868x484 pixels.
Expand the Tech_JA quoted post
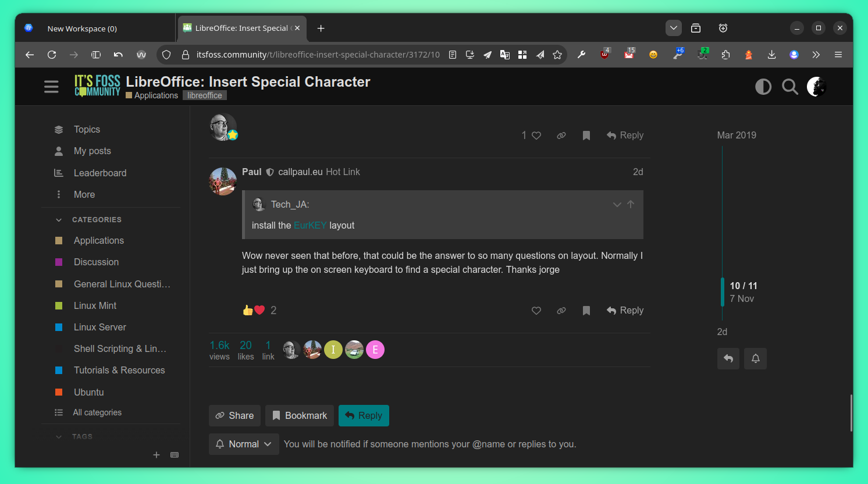tap(617, 205)
